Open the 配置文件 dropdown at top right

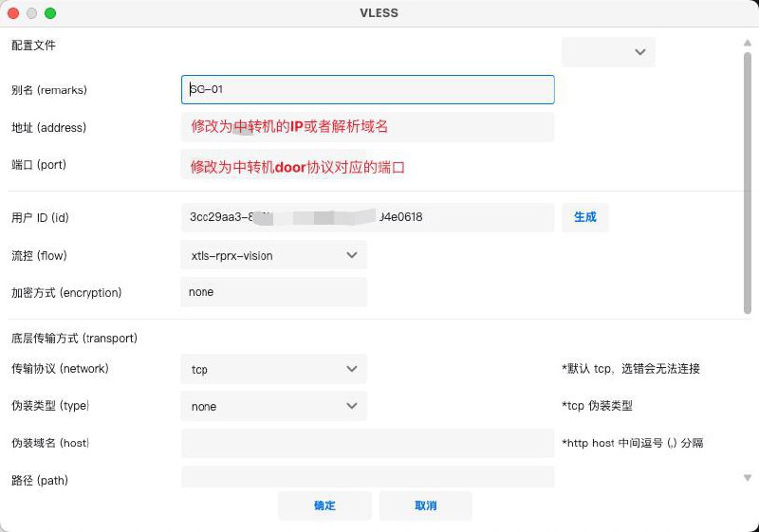click(608, 51)
